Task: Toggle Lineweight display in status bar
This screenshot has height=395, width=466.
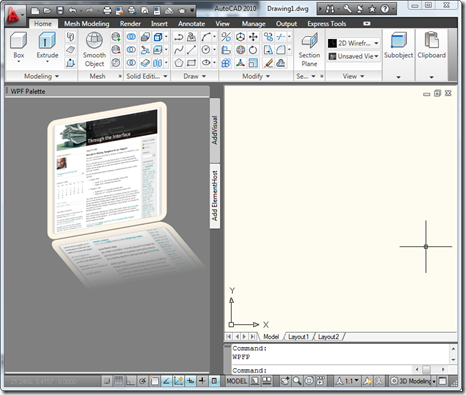Action: pos(202,381)
